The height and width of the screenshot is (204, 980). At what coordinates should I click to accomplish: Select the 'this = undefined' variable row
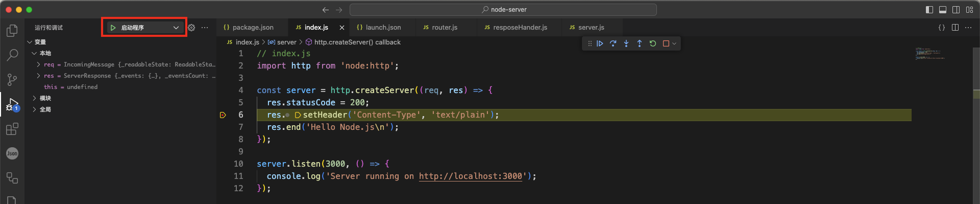[x=120, y=87]
